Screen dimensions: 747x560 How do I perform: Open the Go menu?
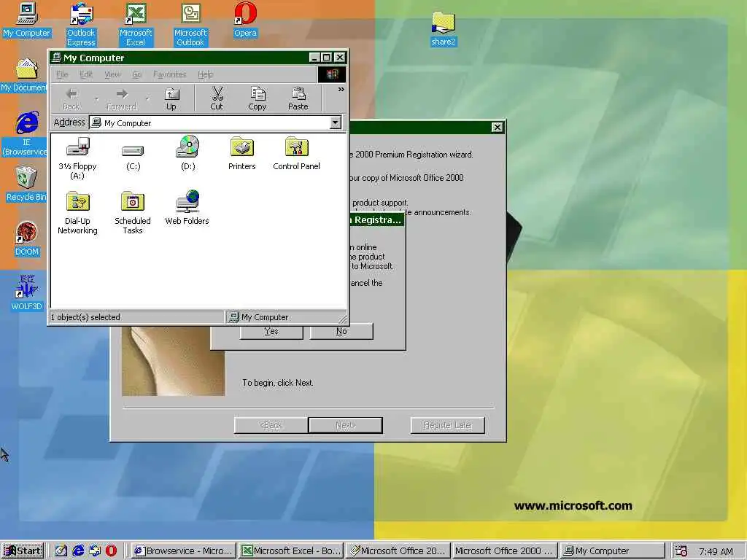[x=136, y=74]
